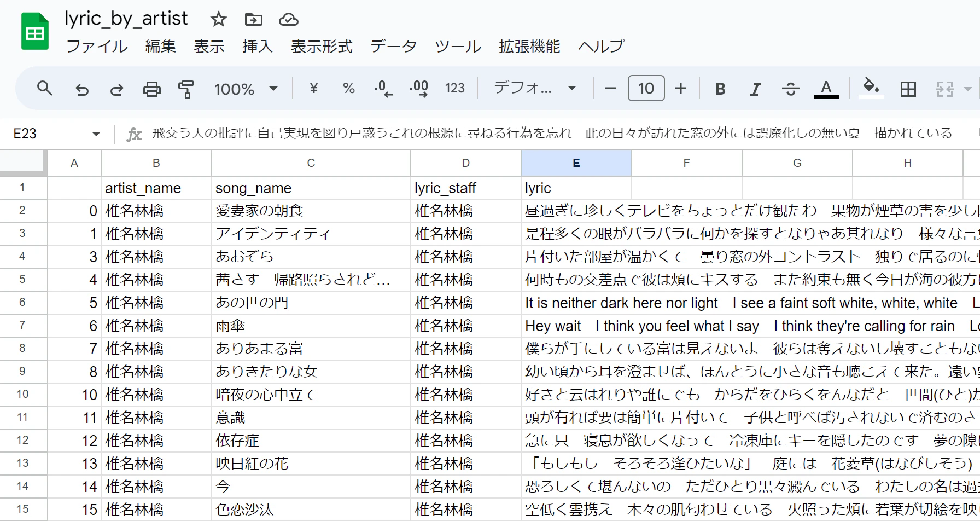Open the データ menu
Viewport: 980px width, 521px height.
tap(394, 47)
